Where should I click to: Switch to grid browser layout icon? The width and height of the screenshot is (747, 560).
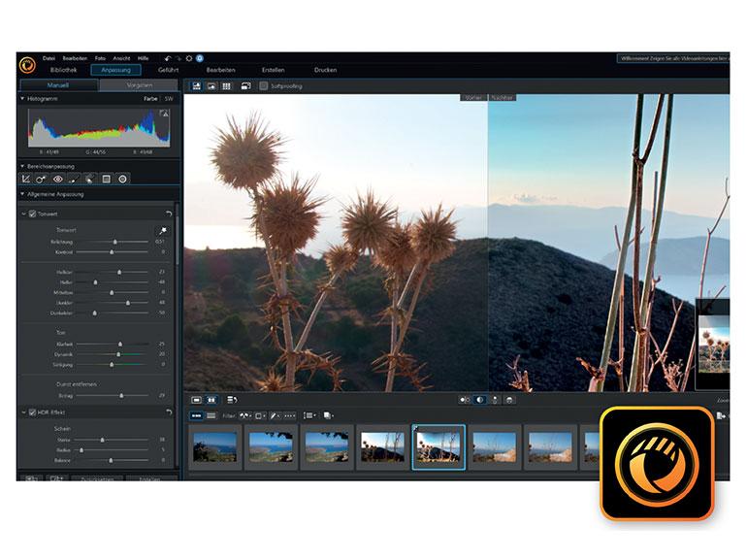(226, 85)
